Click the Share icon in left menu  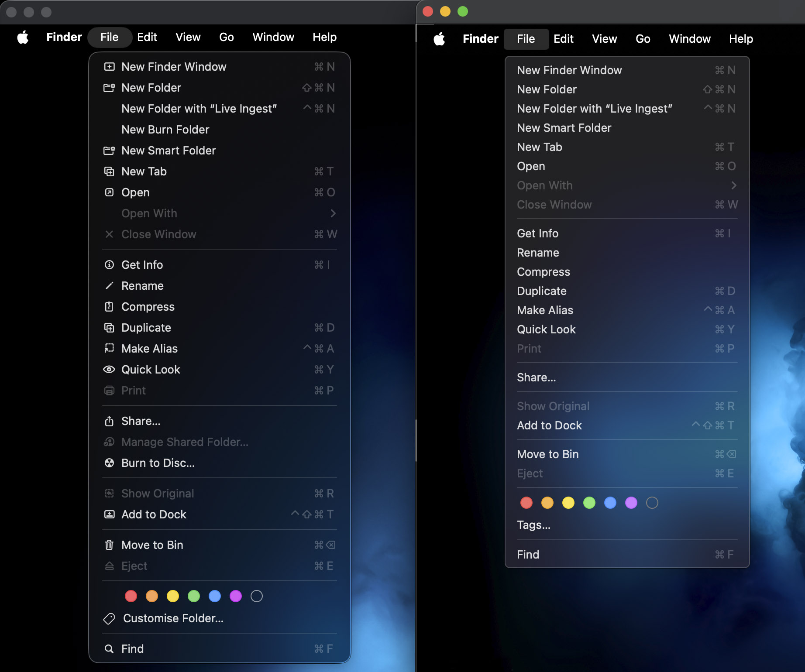point(109,421)
